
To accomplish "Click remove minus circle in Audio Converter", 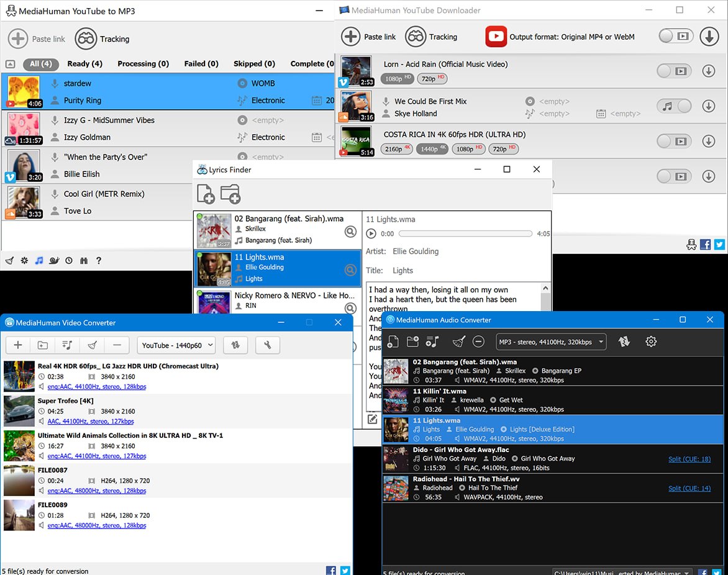I will [478, 342].
